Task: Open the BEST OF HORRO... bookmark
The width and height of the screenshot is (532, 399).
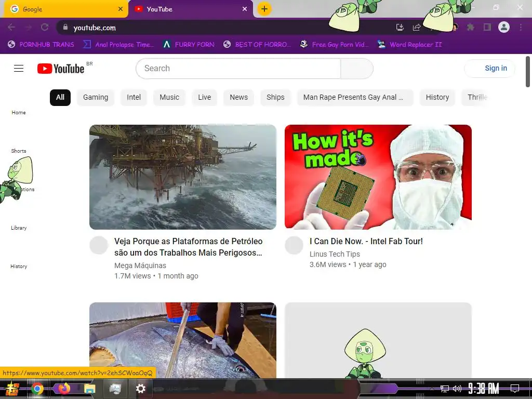Action: pyautogui.click(x=257, y=45)
